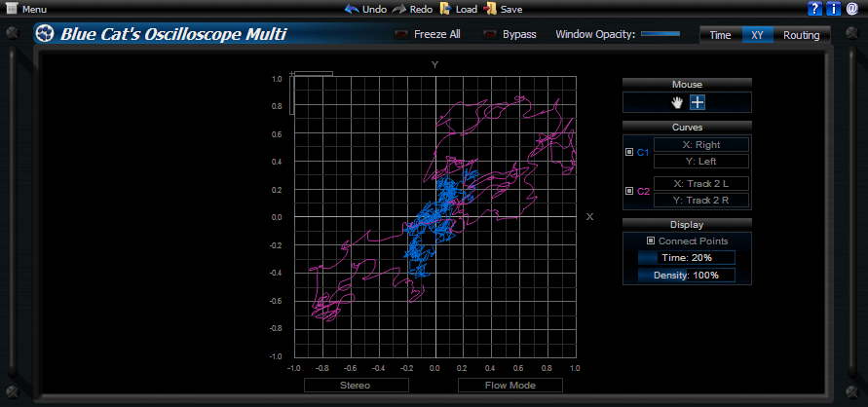
Task: Click the Redo text button
Action: tap(421, 10)
